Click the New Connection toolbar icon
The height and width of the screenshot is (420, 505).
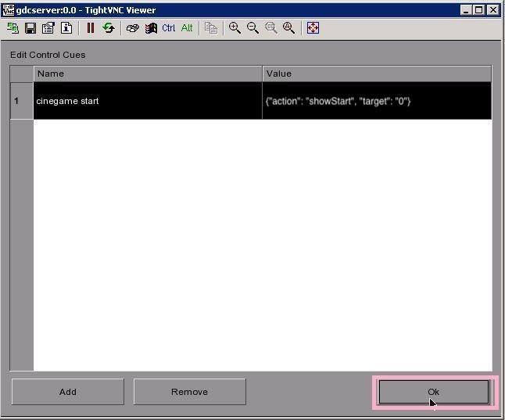[x=13, y=28]
